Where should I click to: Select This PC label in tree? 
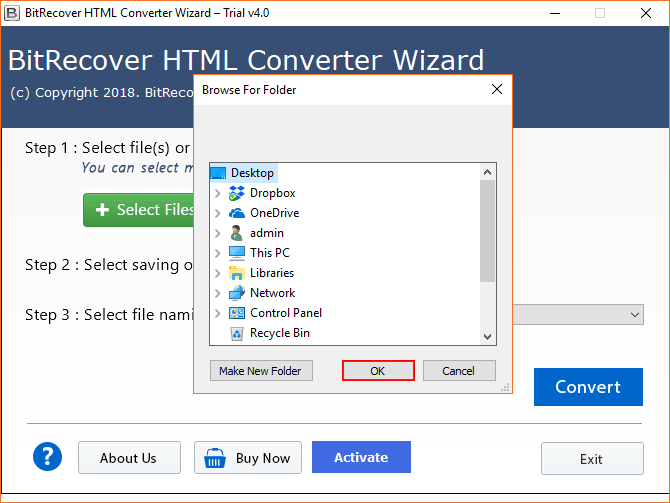(x=270, y=253)
